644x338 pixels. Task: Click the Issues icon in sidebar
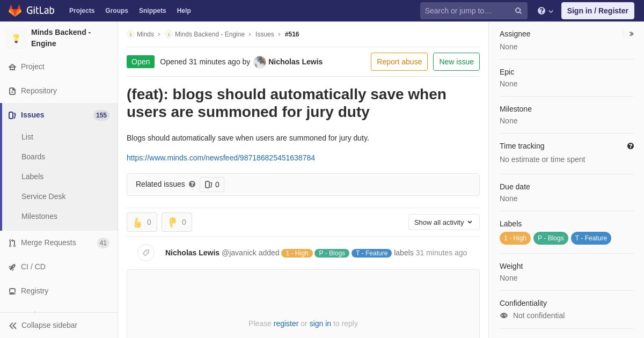pyautogui.click(x=12, y=115)
